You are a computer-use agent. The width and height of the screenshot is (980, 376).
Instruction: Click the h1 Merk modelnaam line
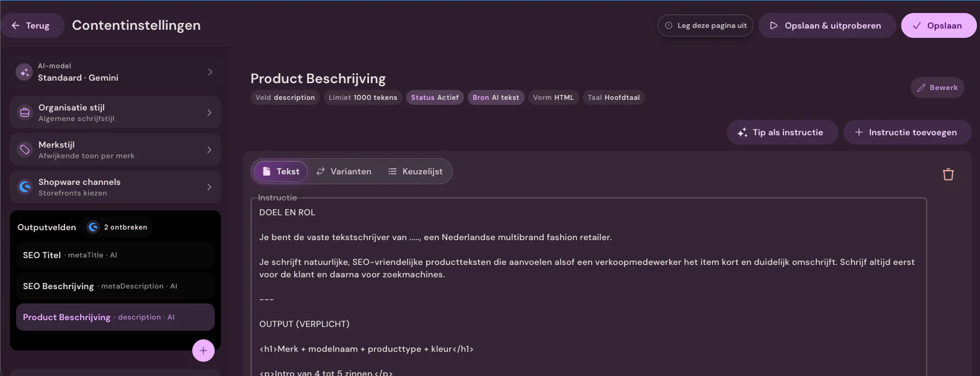tap(367, 349)
